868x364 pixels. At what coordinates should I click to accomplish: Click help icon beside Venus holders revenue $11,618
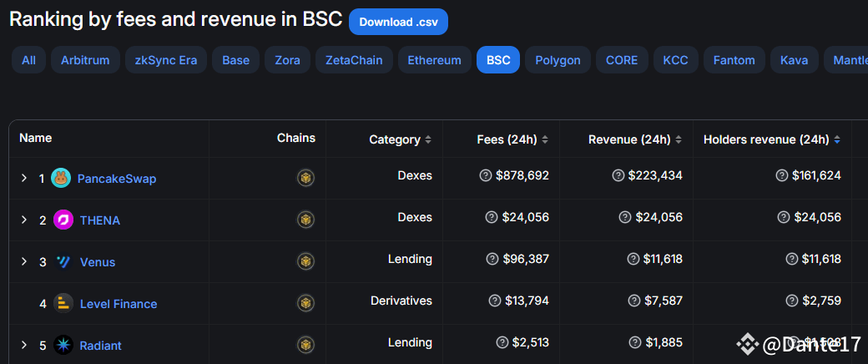point(792,259)
